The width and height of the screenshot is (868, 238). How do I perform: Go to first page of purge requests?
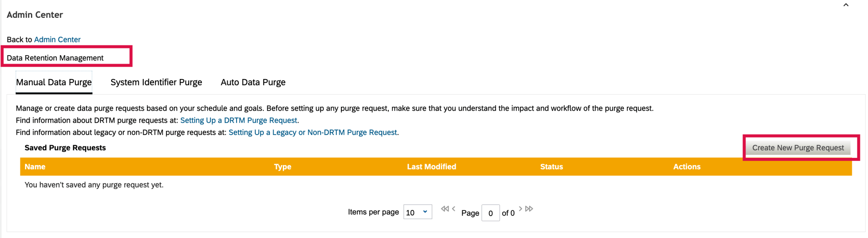pos(444,209)
